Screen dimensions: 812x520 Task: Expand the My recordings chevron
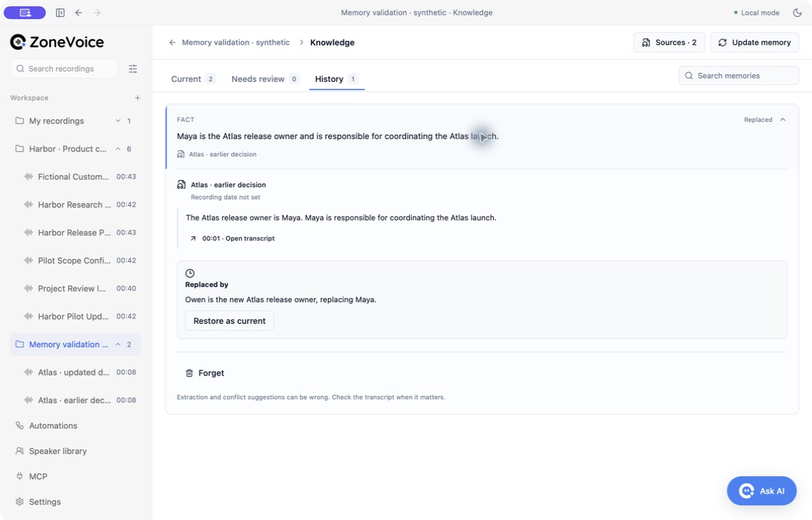click(118, 121)
